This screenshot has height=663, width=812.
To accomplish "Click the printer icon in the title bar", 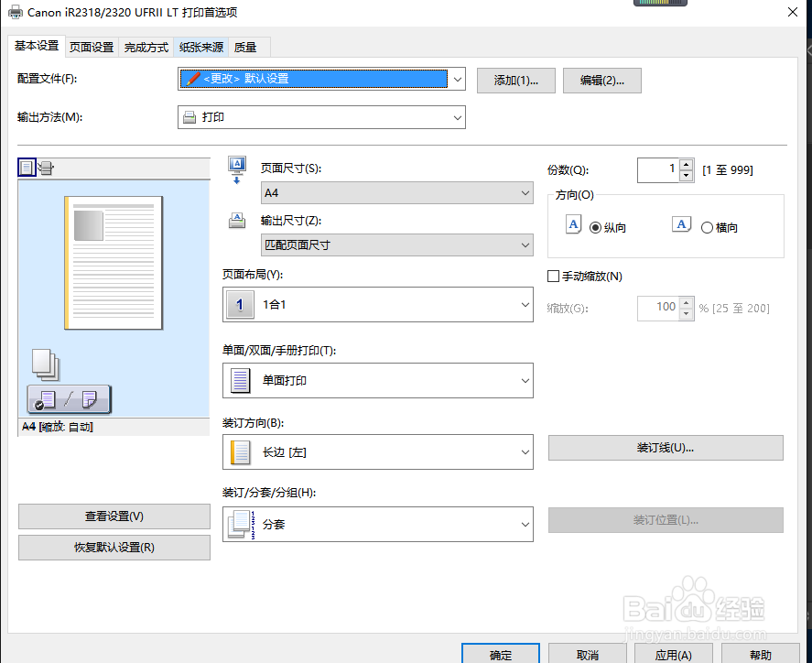I will click(x=16, y=12).
